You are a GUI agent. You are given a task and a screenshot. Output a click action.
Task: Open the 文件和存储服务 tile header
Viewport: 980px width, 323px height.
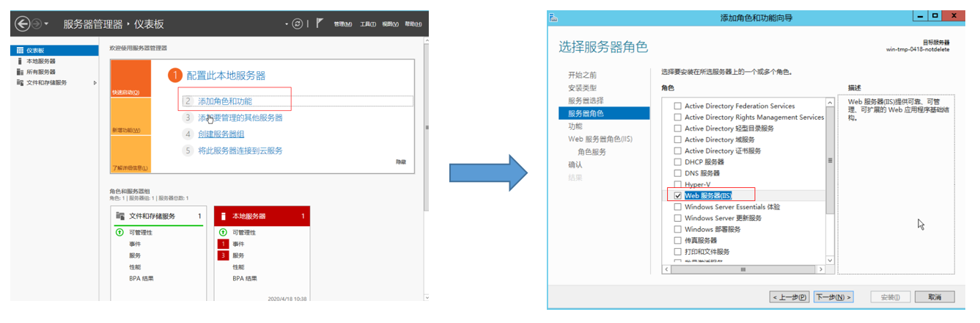[x=158, y=216]
